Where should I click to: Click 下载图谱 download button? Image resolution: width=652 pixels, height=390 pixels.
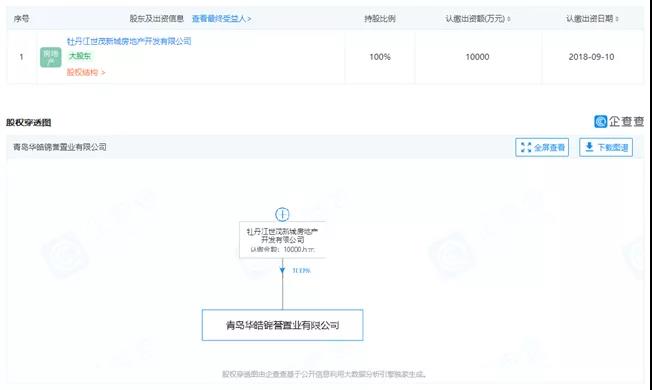tap(606, 147)
